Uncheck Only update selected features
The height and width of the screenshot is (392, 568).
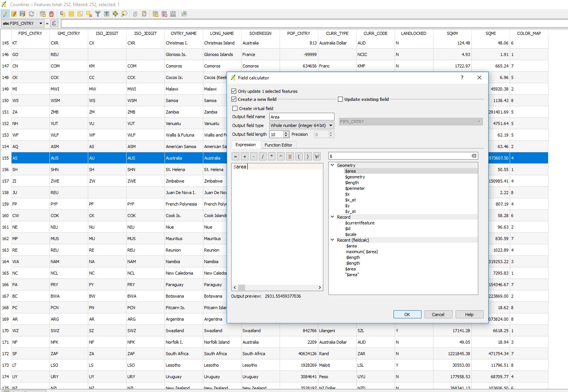234,91
